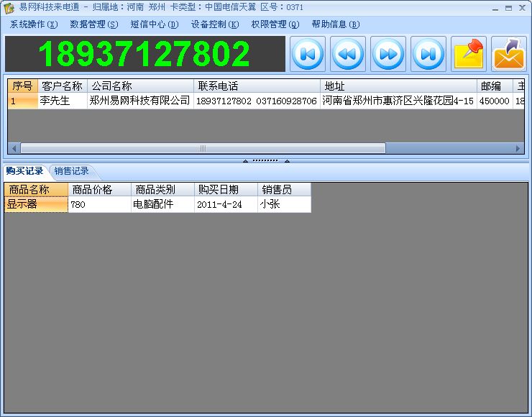The image size is (532, 417).
Task: Minimize the 易网科技来电通 window
Action: [495, 8]
